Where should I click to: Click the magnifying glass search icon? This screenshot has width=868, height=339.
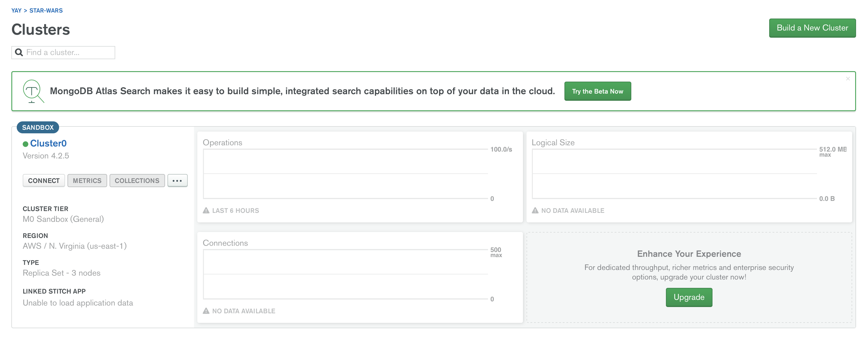(19, 52)
